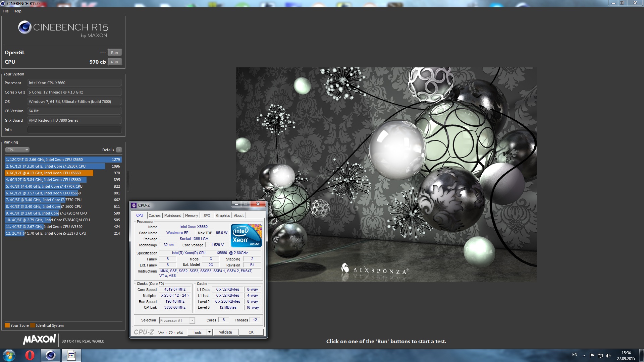Screen dimensions: 644x362
Task: Open the Details arrow in Ranking panel
Action: [118, 150]
